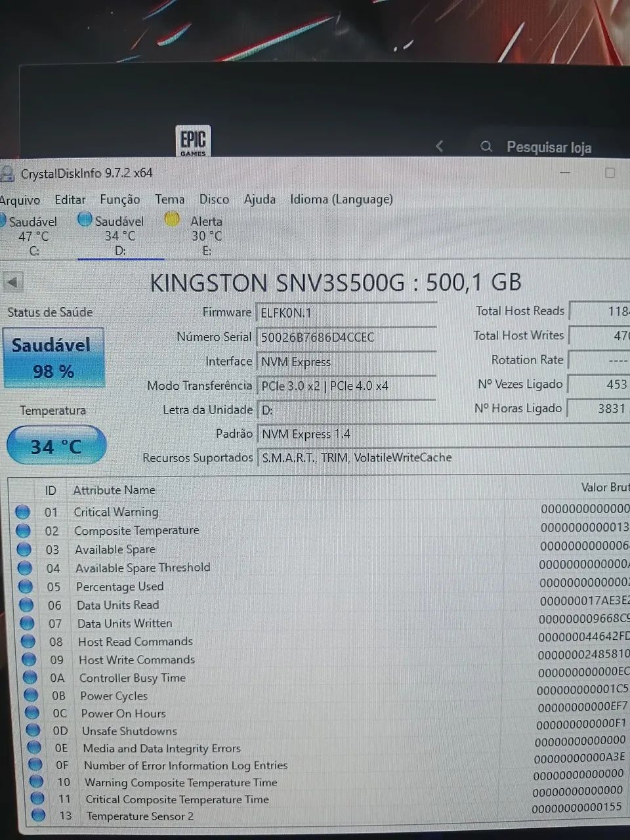The image size is (630, 840).
Task: Click the Padrão field NVM Express 1.4
Action: click(x=443, y=434)
